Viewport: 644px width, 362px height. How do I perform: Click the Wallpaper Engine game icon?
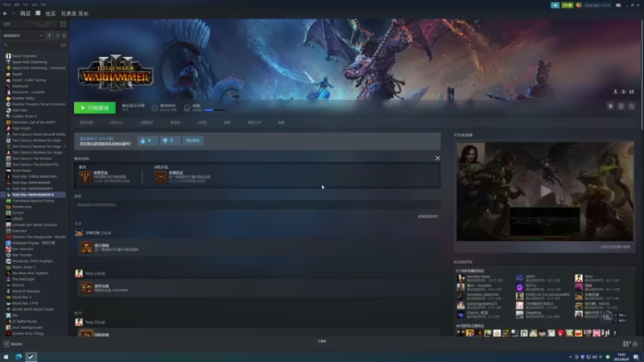8,243
